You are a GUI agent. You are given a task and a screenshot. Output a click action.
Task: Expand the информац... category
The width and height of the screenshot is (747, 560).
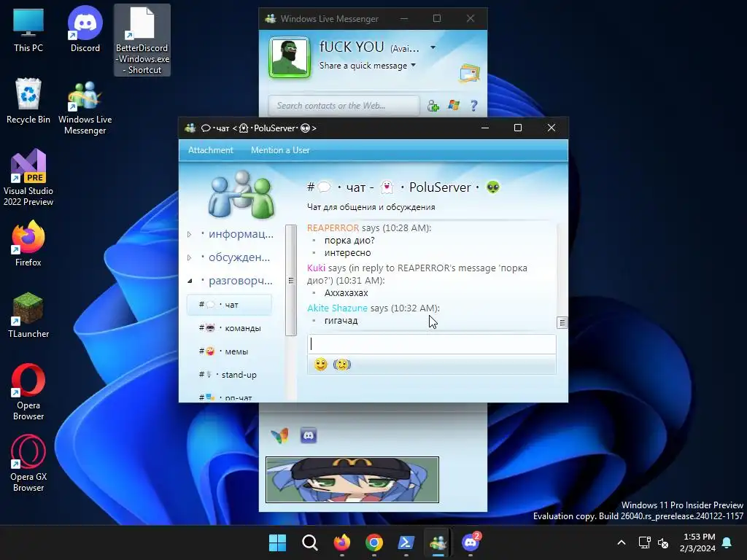(190, 234)
